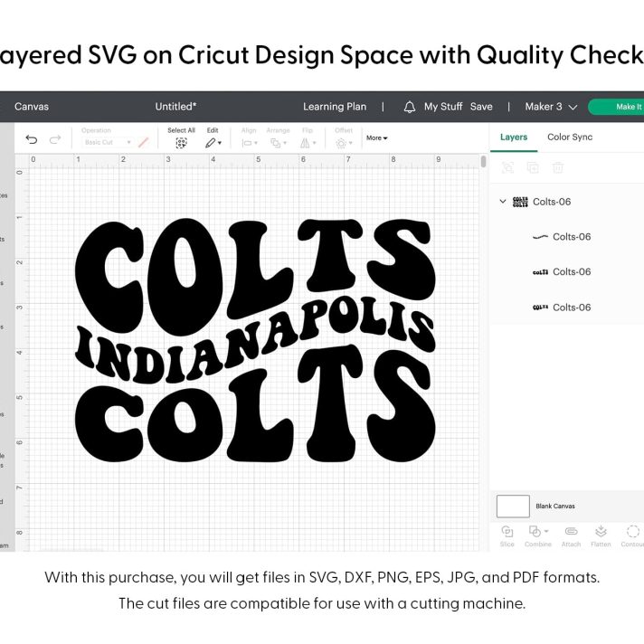The image size is (644, 644).
Task: Click the Delete trash icon in Layers panel
Action: (558, 167)
